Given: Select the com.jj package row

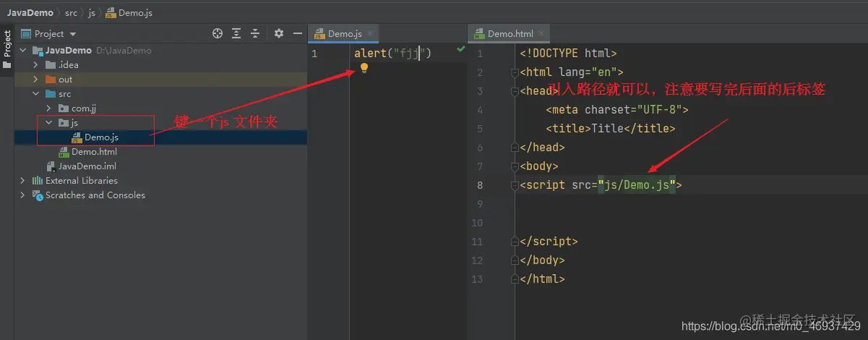Looking at the screenshot, I should coord(160,109).
